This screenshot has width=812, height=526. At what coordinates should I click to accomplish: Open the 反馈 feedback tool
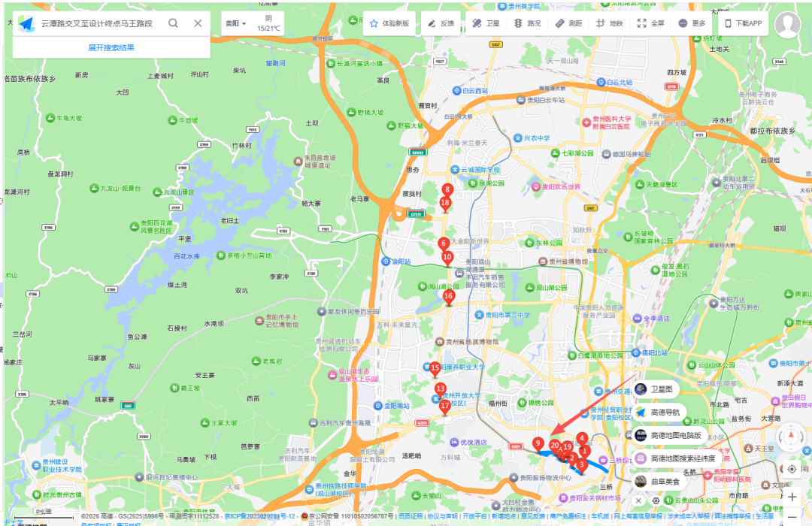click(441, 23)
